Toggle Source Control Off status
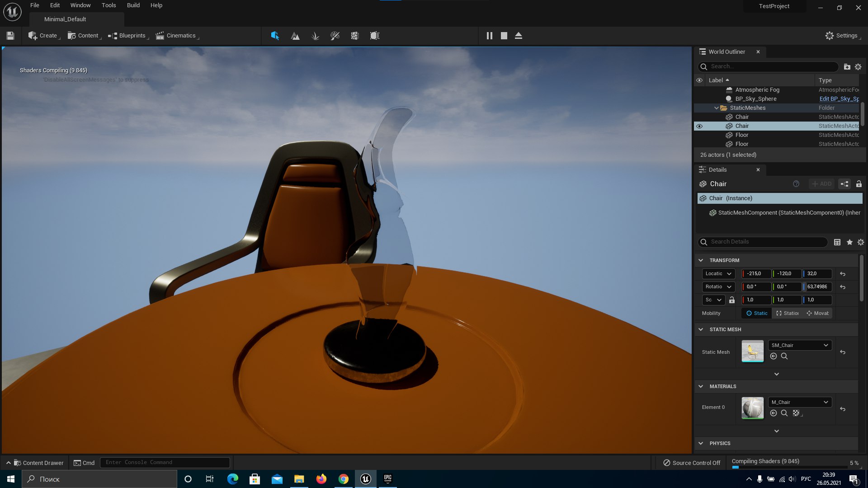Viewport: 868px width, 488px height. 692,463
